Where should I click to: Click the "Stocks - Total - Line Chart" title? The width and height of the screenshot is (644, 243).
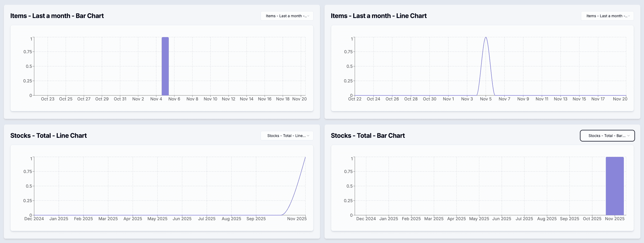pyautogui.click(x=48, y=135)
